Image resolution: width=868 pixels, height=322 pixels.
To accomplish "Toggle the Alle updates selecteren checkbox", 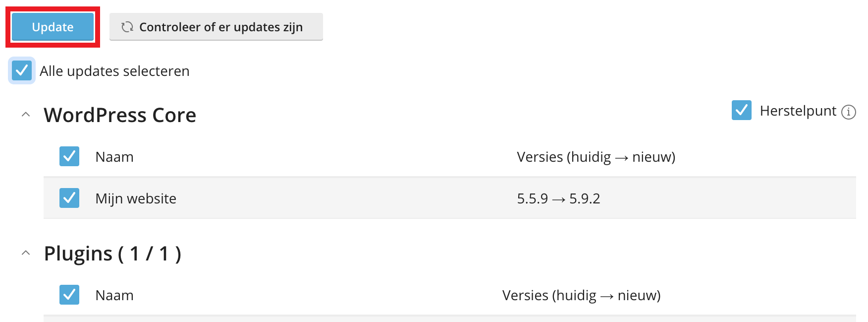I will click(22, 70).
